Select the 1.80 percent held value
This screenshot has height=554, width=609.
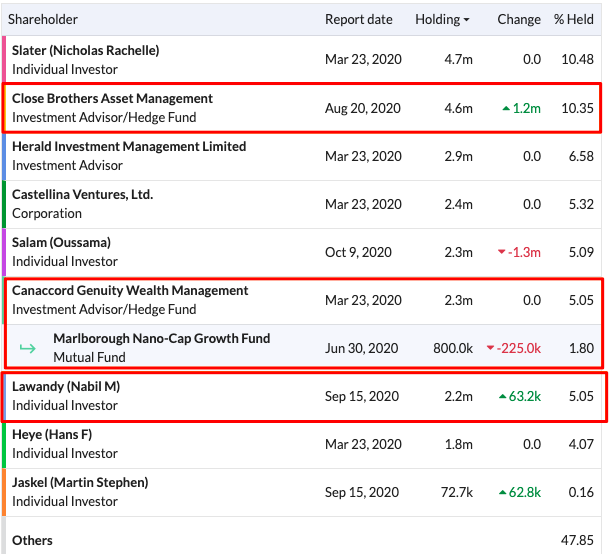[581, 348]
